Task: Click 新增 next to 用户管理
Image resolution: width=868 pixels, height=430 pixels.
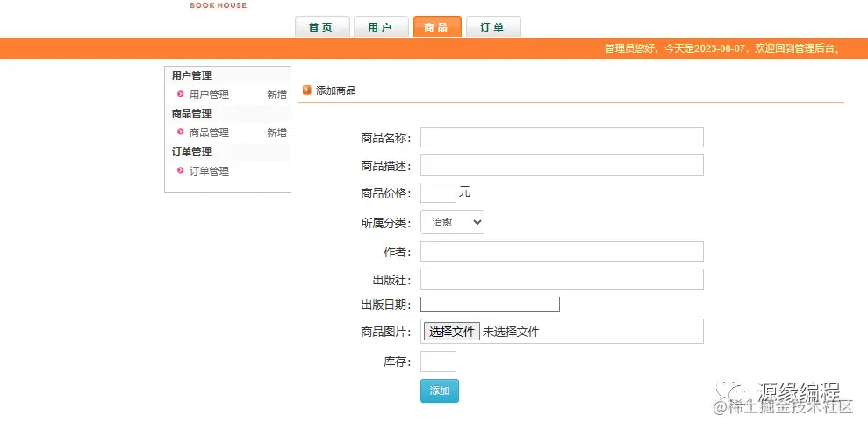Action: pyautogui.click(x=276, y=95)
